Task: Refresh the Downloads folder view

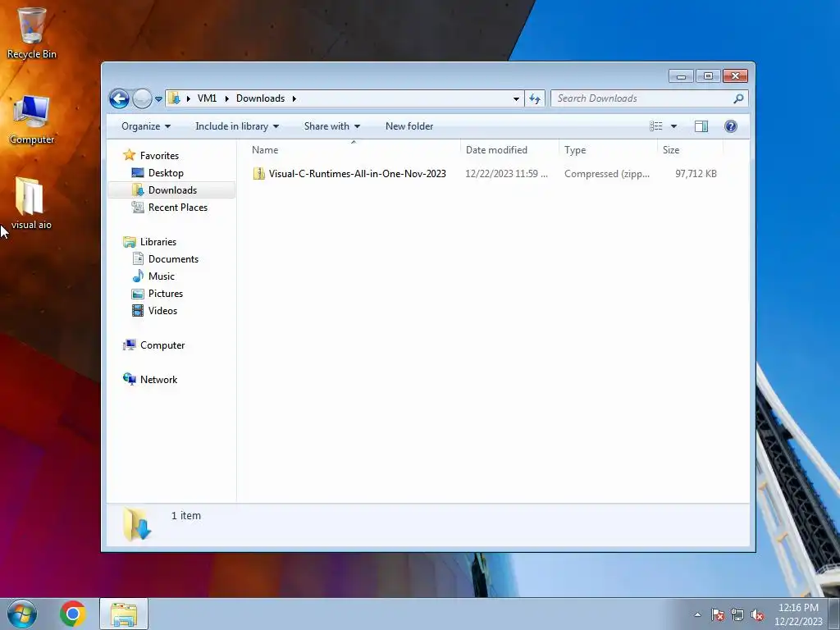Action: point(535,98)
